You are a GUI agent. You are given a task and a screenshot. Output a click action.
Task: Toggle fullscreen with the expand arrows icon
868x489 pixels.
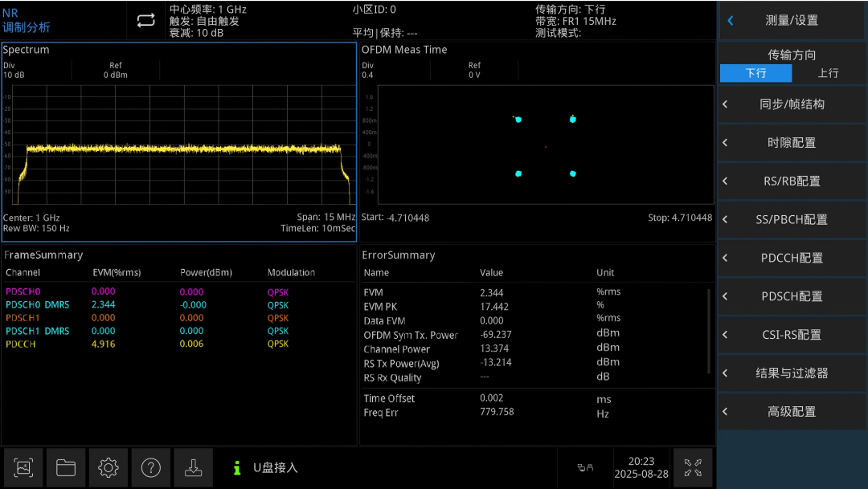pyautogui.click(x=693, y=467)
